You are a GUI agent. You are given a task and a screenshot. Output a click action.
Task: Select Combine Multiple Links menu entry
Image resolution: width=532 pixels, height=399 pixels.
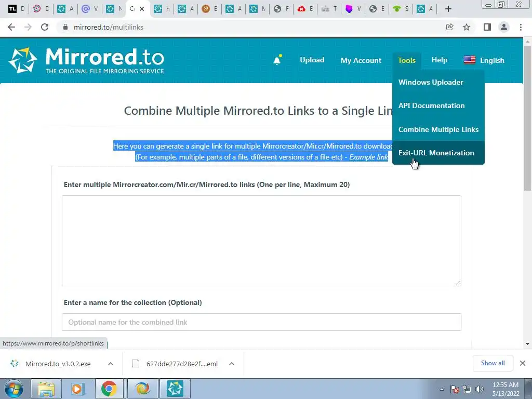(438, 129)
